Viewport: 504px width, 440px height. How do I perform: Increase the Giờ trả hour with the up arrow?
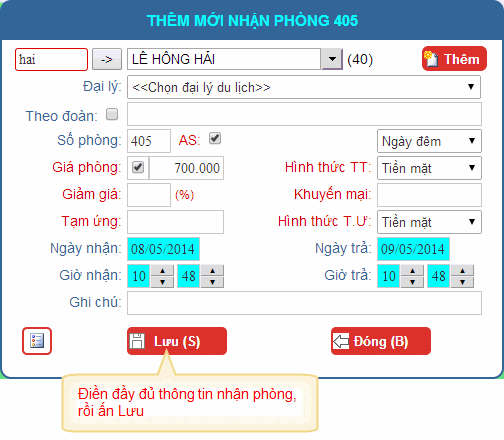pyautogui.click(x=412, y=270)
